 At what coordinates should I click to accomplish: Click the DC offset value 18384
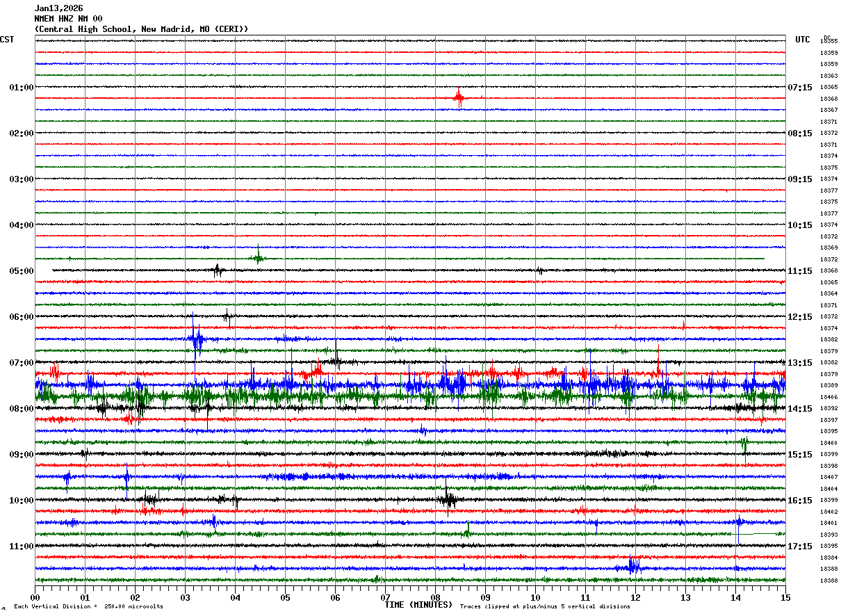pyautogui.click(x=828, y=558)
